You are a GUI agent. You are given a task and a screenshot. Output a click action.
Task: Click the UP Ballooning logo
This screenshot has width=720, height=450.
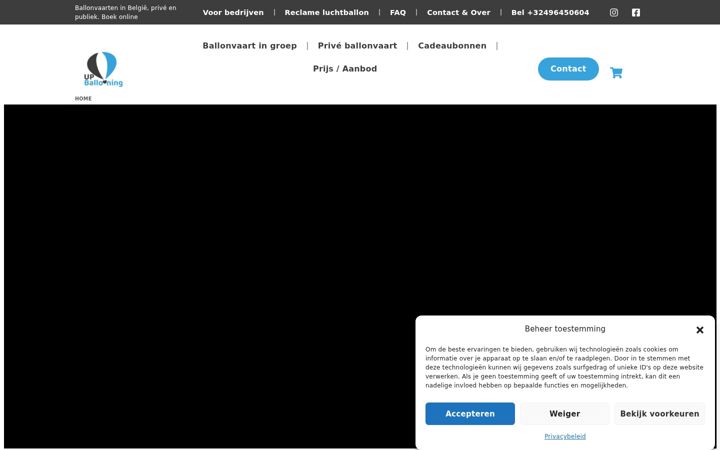point(103,69)
